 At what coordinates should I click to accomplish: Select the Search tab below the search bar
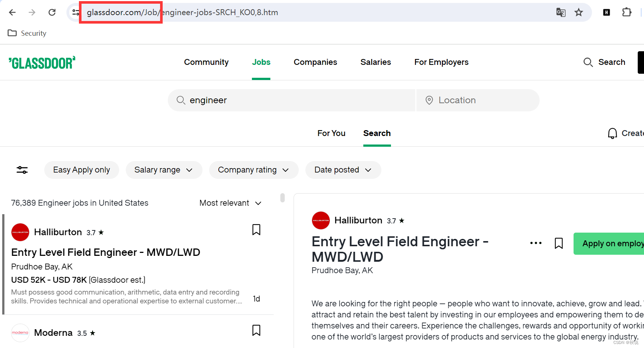377,133
